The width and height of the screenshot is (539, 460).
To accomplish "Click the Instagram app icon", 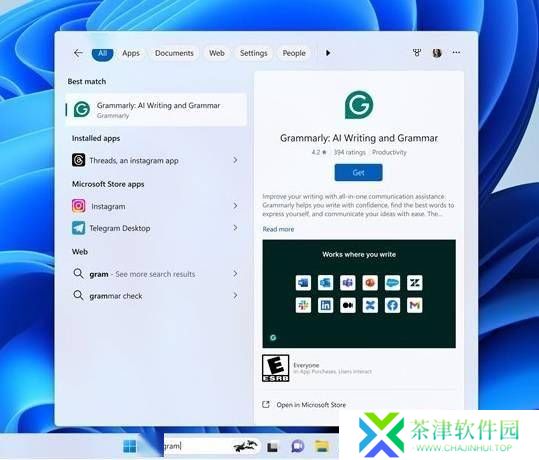I will pyautogui.click(x=78, y=206).
